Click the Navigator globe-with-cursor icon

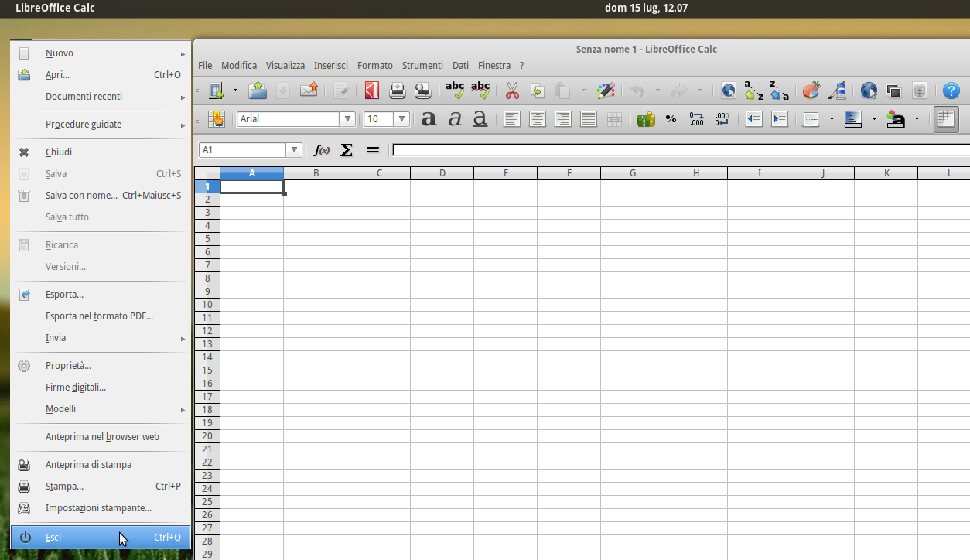pos(869,90)
